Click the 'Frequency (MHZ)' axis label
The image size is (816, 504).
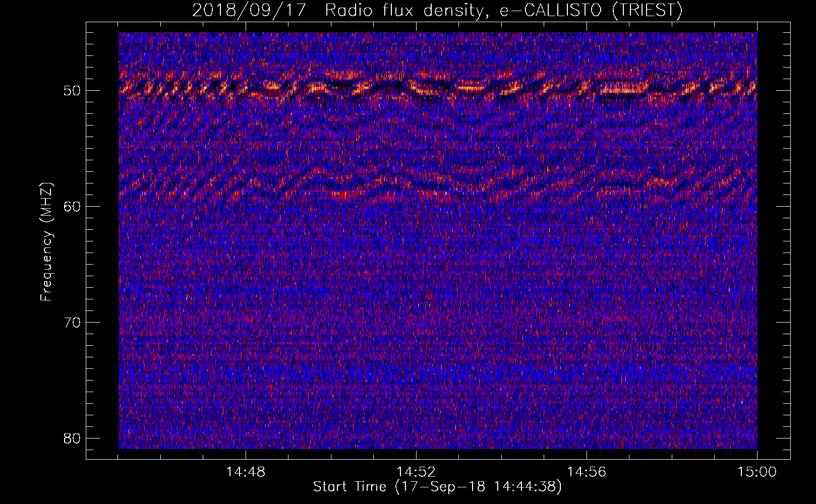tap(46, 242)
